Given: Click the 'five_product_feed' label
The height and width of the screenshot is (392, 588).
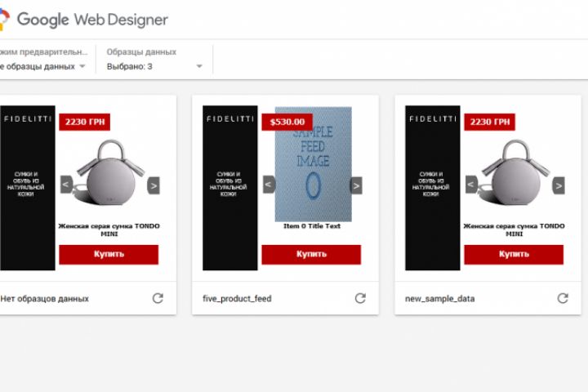Looking at the screenshot, I should point(237,299).
